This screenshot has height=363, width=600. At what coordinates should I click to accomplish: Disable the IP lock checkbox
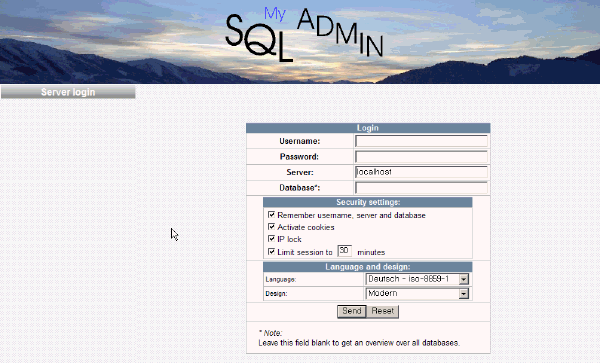point(271,239)
